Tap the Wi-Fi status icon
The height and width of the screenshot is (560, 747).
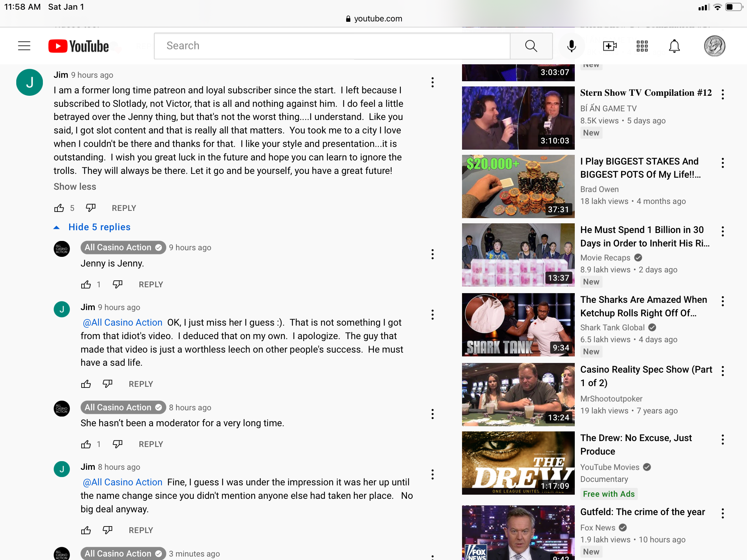[x=718, y=7]
